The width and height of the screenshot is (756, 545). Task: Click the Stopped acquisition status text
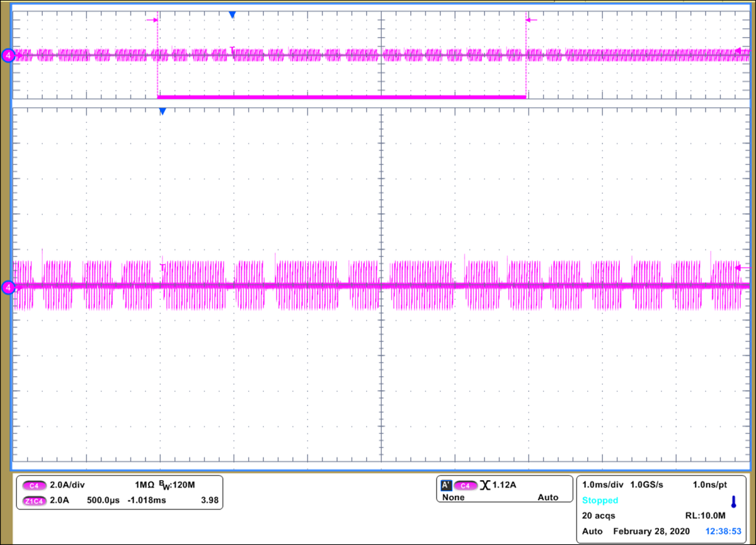pyautogui.click(x=600, y=501)
